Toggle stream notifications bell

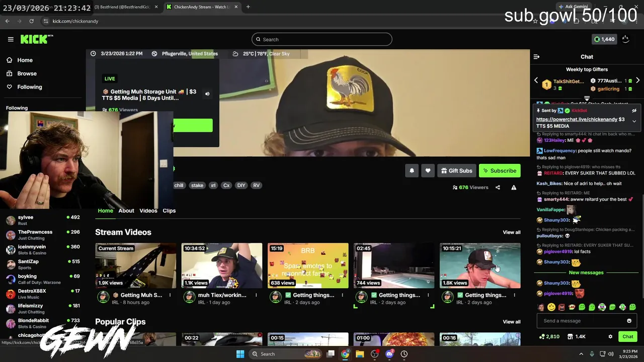coord(412,171)
